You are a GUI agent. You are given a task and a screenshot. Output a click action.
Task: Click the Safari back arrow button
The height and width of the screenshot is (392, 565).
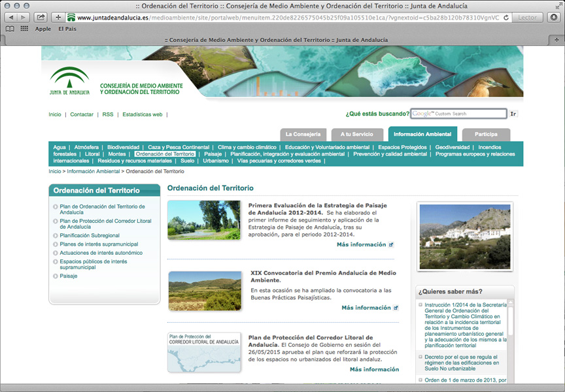click(x=10, y=18)
